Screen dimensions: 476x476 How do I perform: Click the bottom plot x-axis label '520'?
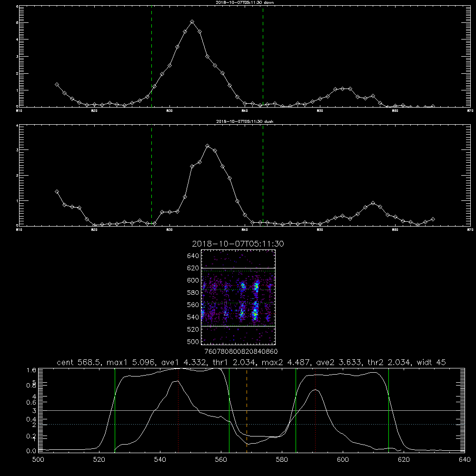[99, 460]
